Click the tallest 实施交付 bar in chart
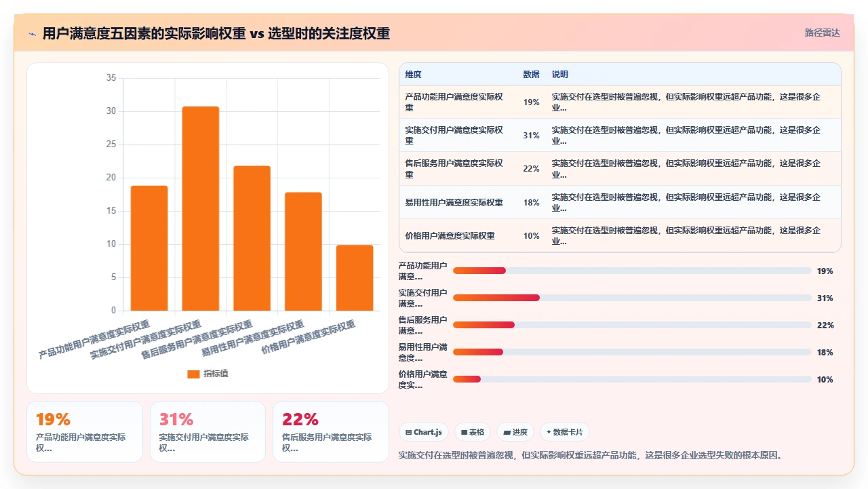Screen dimensions: 868x489 [x=201, y=209]
